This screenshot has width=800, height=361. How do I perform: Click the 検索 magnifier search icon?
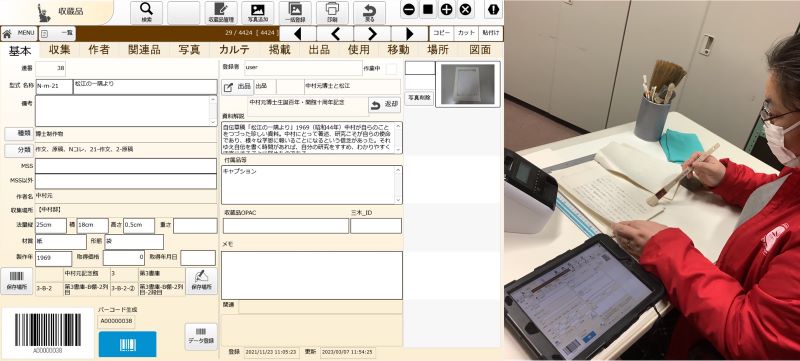tap(146, 12)
